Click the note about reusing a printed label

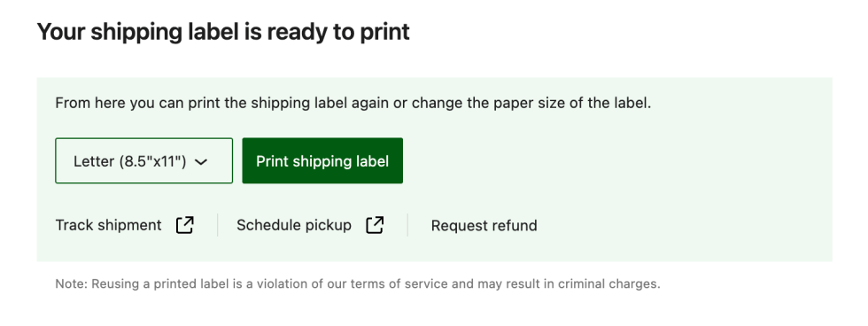(358, 284)
